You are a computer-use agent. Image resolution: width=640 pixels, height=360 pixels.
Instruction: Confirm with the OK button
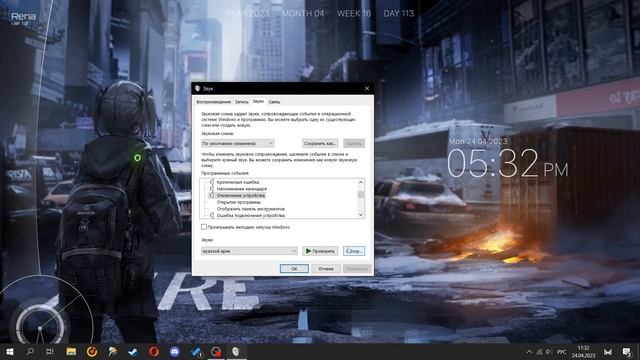pos(294,269)
